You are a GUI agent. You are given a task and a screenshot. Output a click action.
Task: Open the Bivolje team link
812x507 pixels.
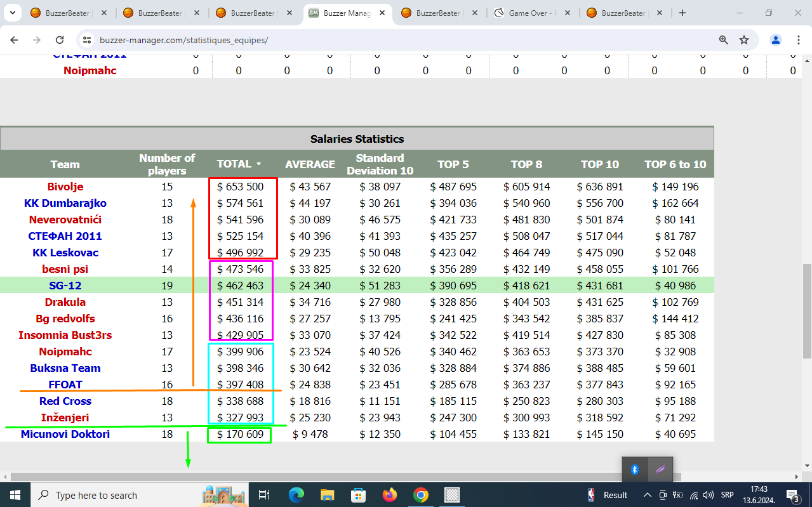coord(65,187)
